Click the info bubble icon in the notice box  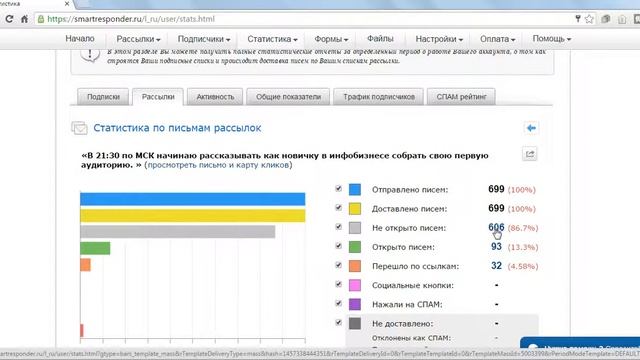pyautogui.click(x=90, y=55)
